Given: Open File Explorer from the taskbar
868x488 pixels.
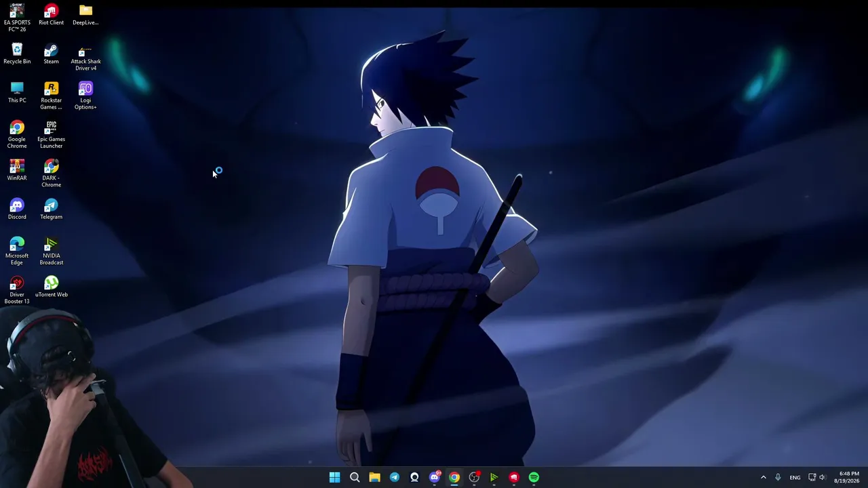Looking at the screenshot, I should (374, 477).
